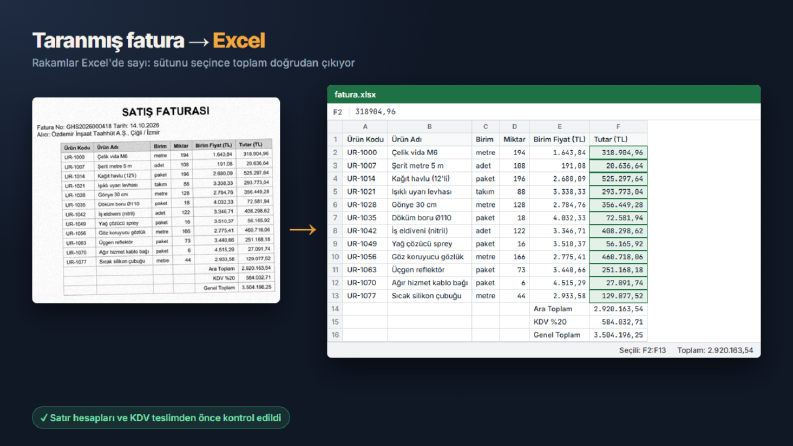Screen dimensions: 793x446
Task: Select column B header
Action: (429, 126)
